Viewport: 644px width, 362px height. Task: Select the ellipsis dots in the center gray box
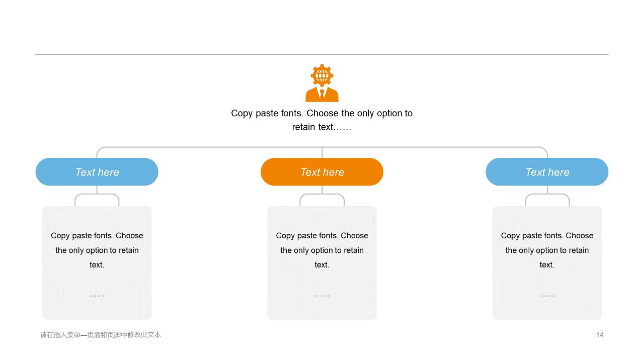click(322, 295)
